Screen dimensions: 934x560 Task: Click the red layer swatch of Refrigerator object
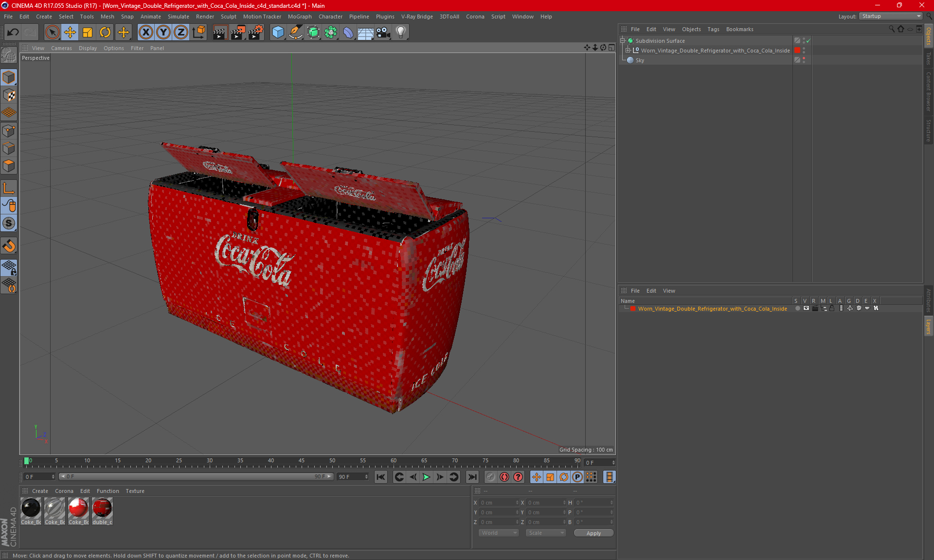point(797,50)
